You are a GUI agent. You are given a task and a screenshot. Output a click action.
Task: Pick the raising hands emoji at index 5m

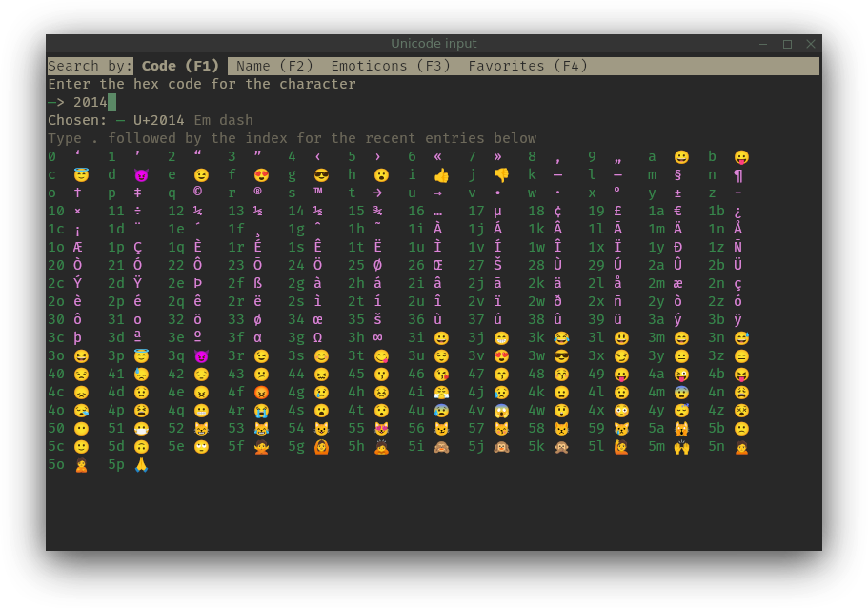tap(681, 447)
